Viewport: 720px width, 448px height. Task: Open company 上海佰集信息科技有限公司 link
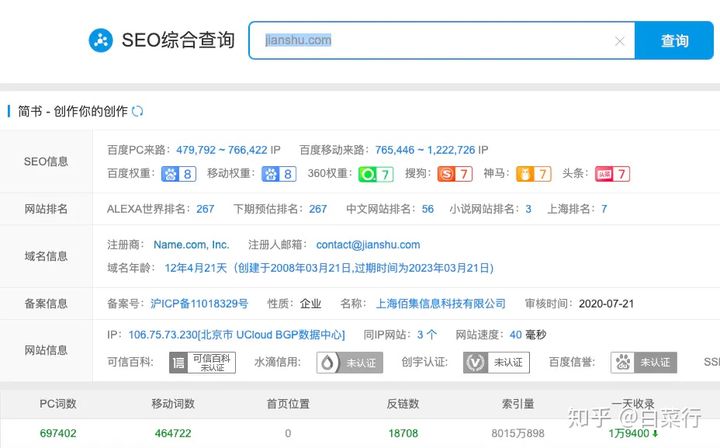click(x=440, y=303)
